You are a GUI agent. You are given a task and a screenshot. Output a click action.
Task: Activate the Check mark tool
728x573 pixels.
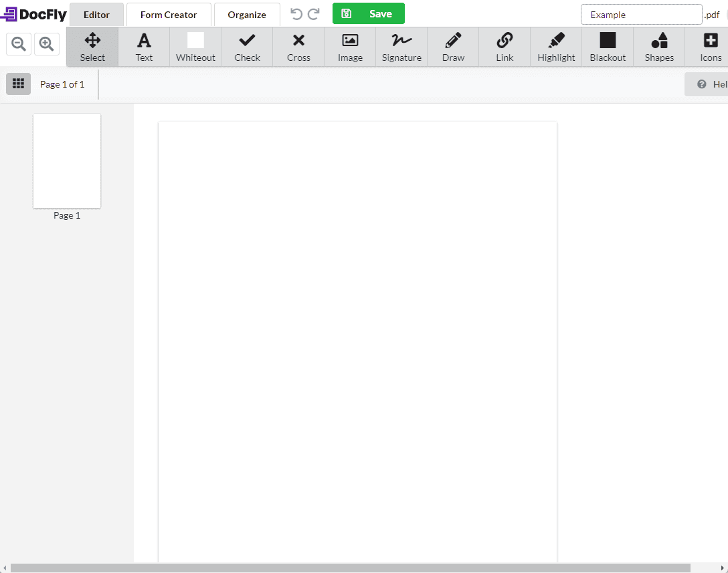point(247,47)
